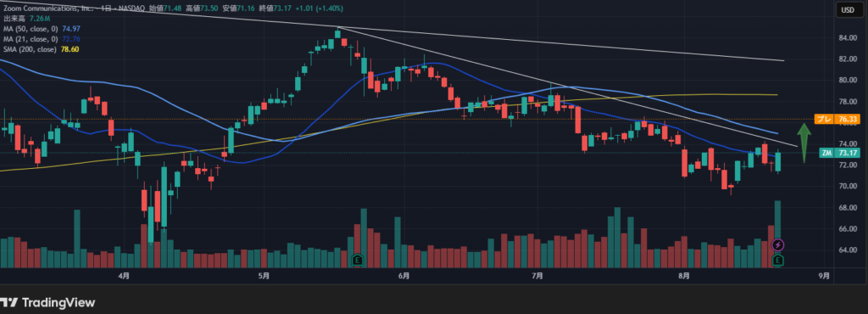Click the 安値 71.16 low value
Screen dimensions: 868x314
[238, 8]
